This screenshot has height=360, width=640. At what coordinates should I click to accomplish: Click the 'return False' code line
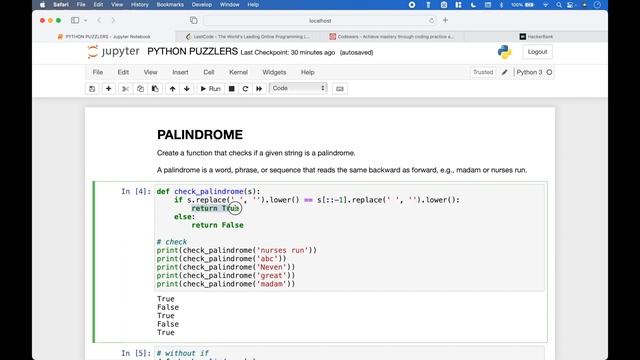tap(218, 225)
